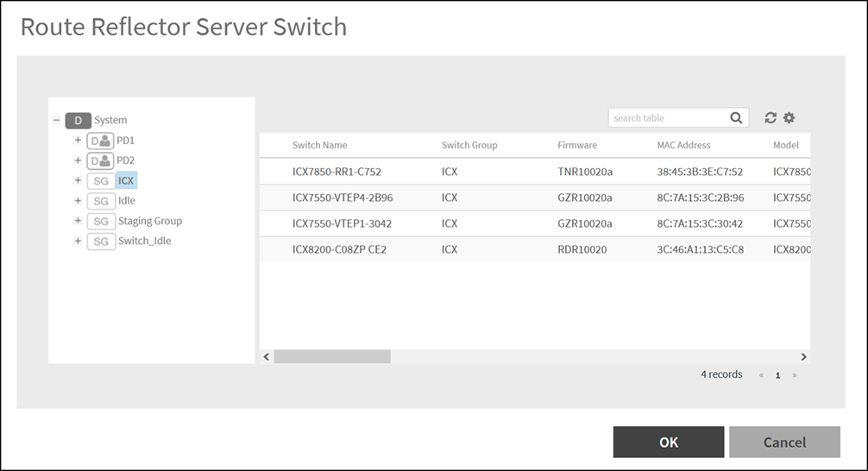Select the ICX switch group label
868x471 pixels.
coord(126,180)
